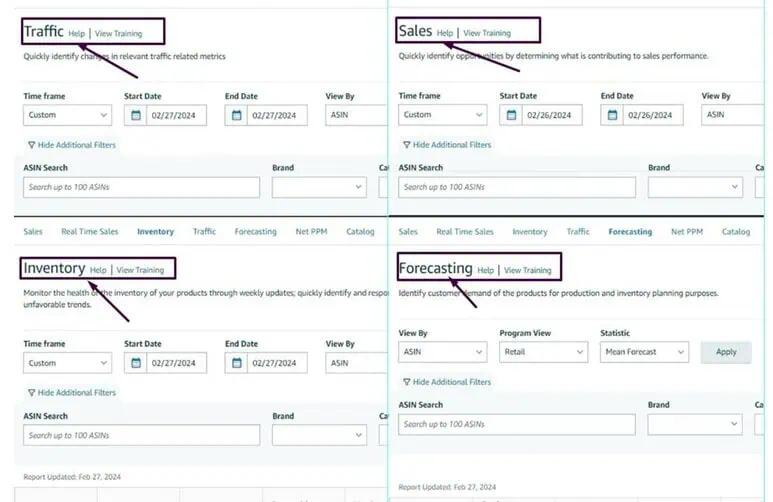773x502 pixels.
Task: Click ASIN Search field in Forecasting panel
Action: tap(517, 424)
